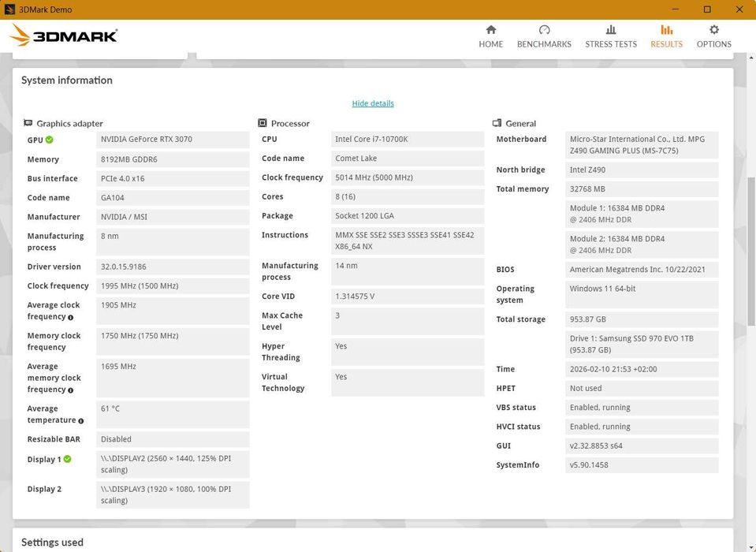Select the 1750 MHz (1750 MHz) value
The width and height of the screenshot is (756, 552).
coord(173,341)
